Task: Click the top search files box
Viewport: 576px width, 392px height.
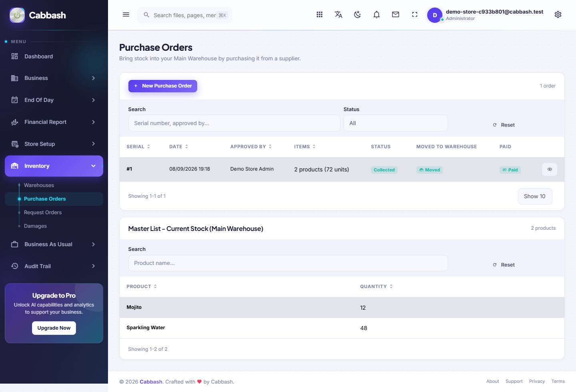Action: (185, 15)
